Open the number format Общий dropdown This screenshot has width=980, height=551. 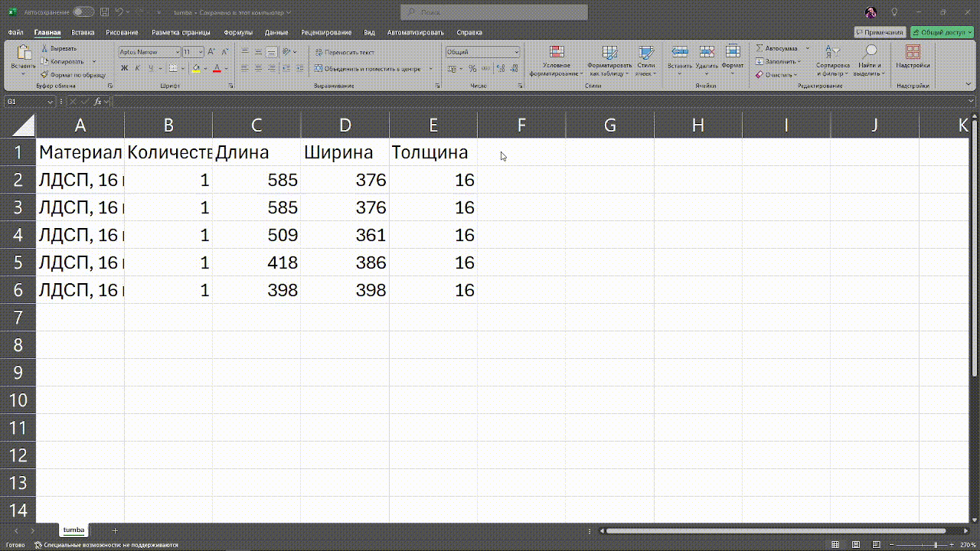coord(517,52)
